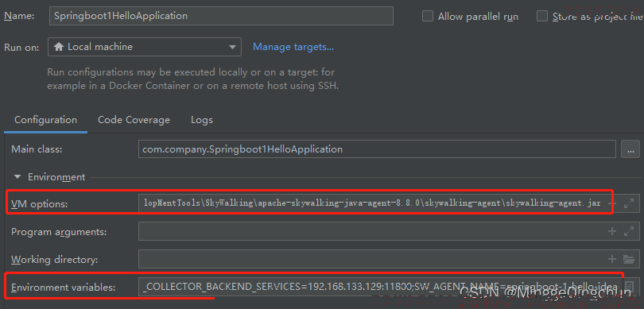
Task: Open the Run on Local machine dropdown
Action: coord(145,47)
